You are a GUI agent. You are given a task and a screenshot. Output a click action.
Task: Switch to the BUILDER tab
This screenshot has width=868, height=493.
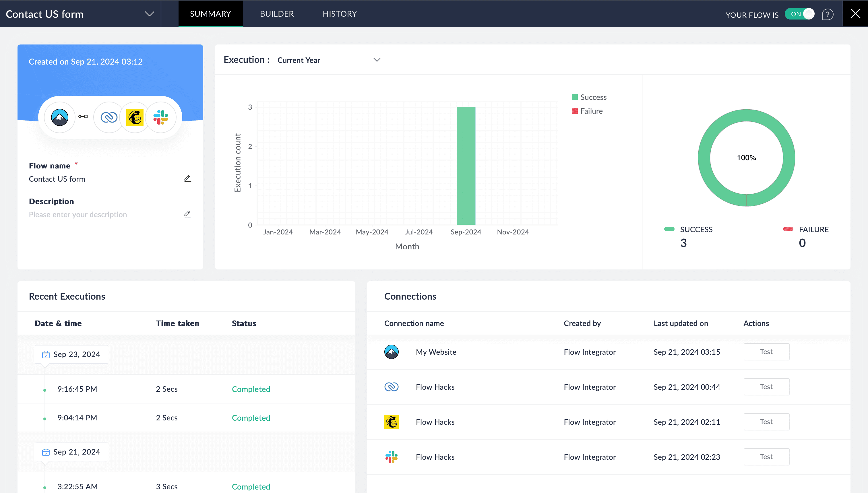277,14
